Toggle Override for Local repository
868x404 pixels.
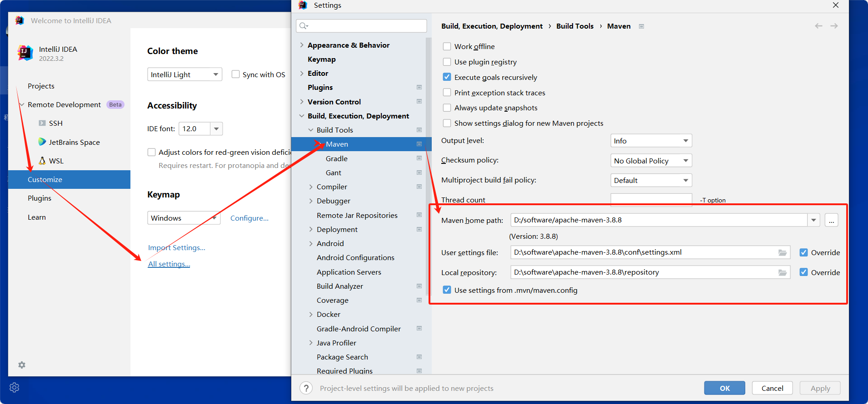click(803, 272)
